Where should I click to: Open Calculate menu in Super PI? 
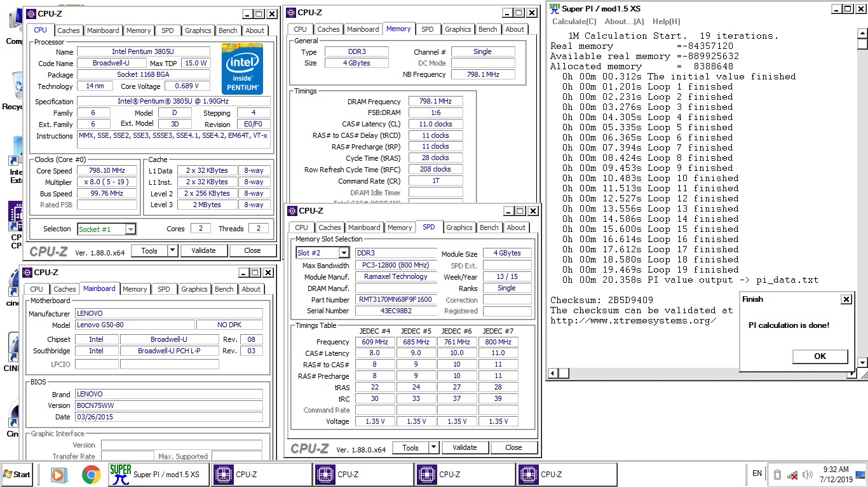click(574, 22)
